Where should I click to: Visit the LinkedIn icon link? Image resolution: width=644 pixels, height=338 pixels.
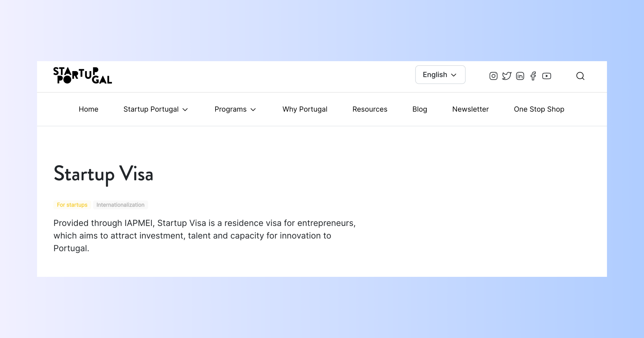point(520,76)
